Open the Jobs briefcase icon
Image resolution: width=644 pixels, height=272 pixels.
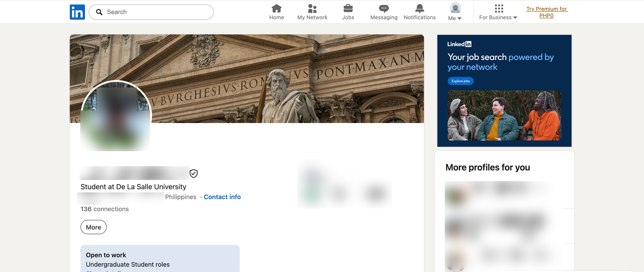coord(348,8)
